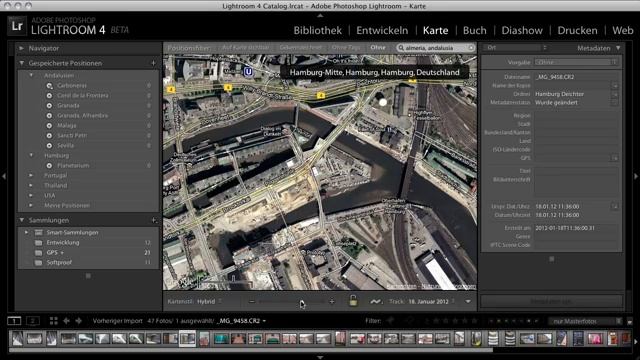Image resolution: width=640 pixels, height=360 pixels.
Task: Collapse the Hamburg folder
Action: pos(31,156)
